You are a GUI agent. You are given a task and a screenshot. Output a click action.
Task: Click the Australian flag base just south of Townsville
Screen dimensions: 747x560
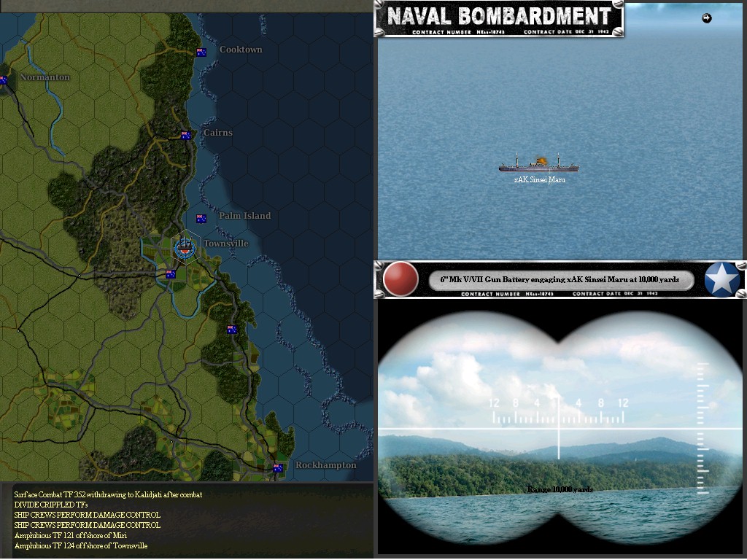tap(171, 274)
